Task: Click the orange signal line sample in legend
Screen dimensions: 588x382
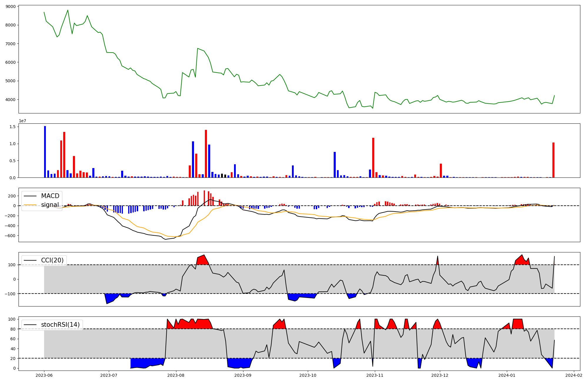Action: click(x=30, y=205)
